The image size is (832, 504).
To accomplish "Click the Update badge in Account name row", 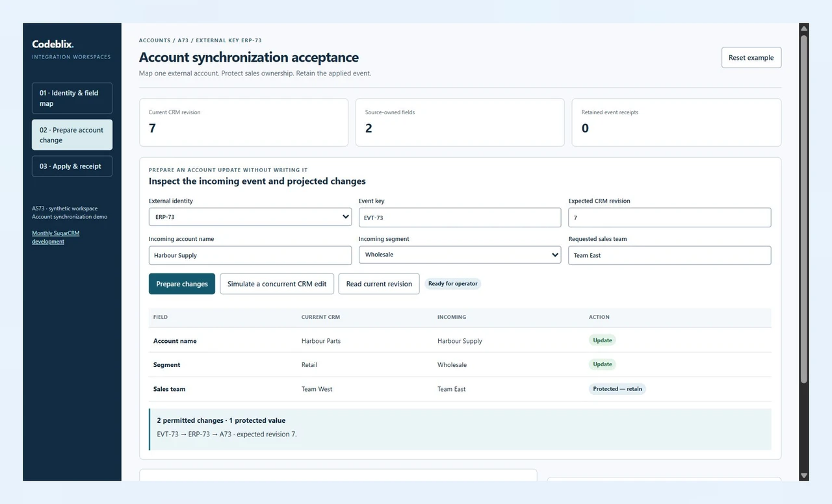I will pos(603,340).
